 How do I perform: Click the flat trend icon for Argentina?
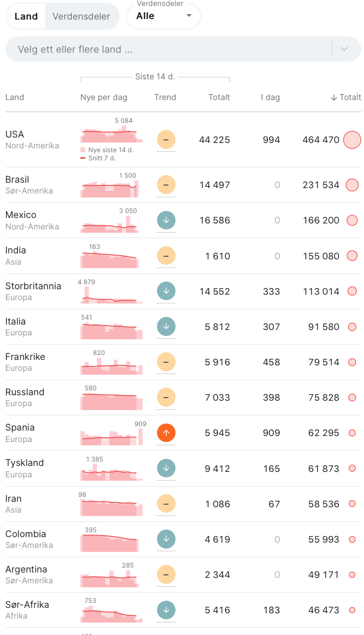tap(166, 575)
